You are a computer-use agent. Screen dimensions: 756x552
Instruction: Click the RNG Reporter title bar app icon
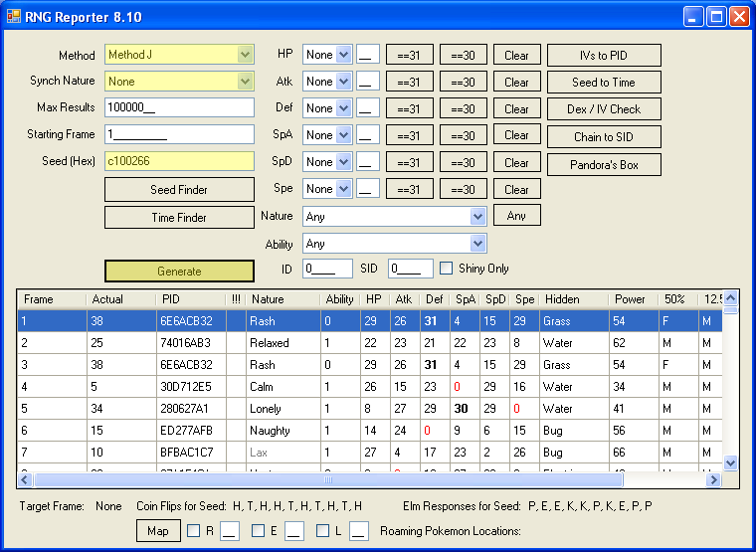pyautogui.click(x=14, y=16)
